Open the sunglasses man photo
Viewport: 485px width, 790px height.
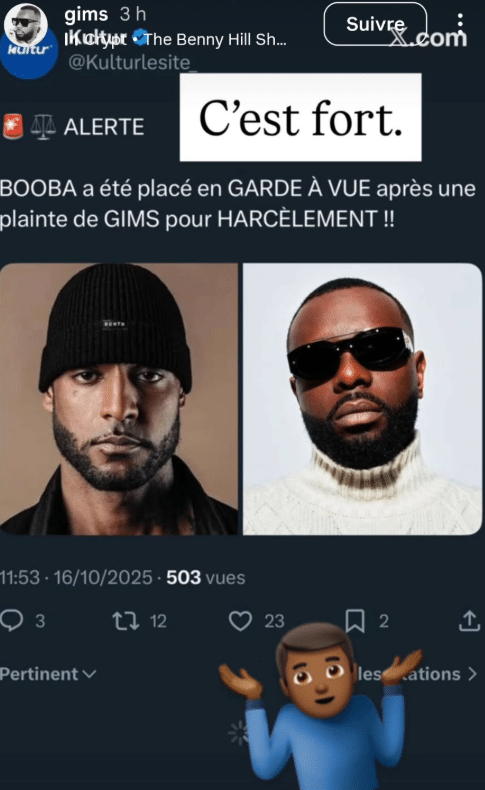pyautogui.click(x=363, y=399)
